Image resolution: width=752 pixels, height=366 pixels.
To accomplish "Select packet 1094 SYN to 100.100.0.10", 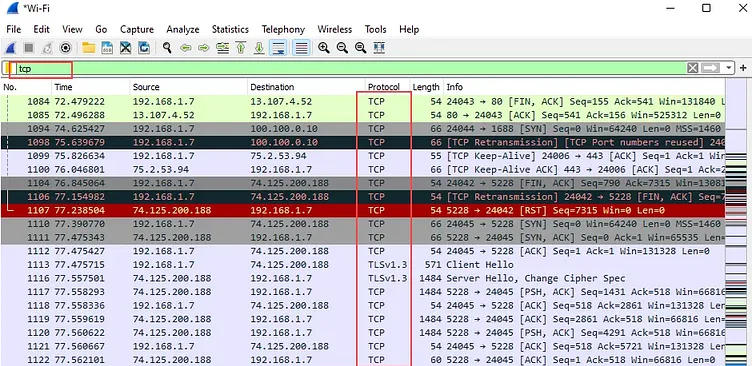I will coord(363,129).
